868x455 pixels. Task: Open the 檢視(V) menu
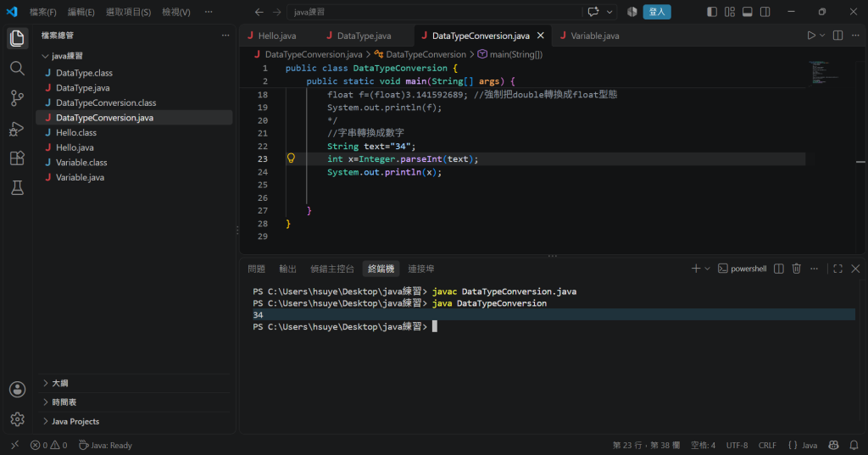pyautogui.click(x=176, y=12)
